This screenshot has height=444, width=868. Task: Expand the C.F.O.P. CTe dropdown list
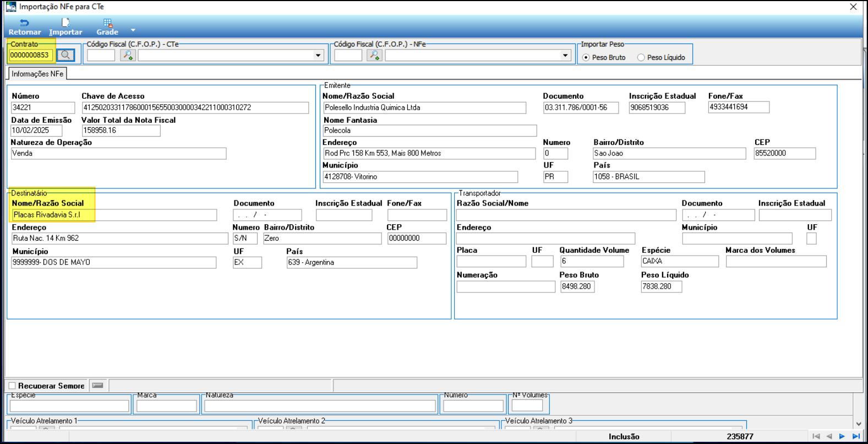318,55
